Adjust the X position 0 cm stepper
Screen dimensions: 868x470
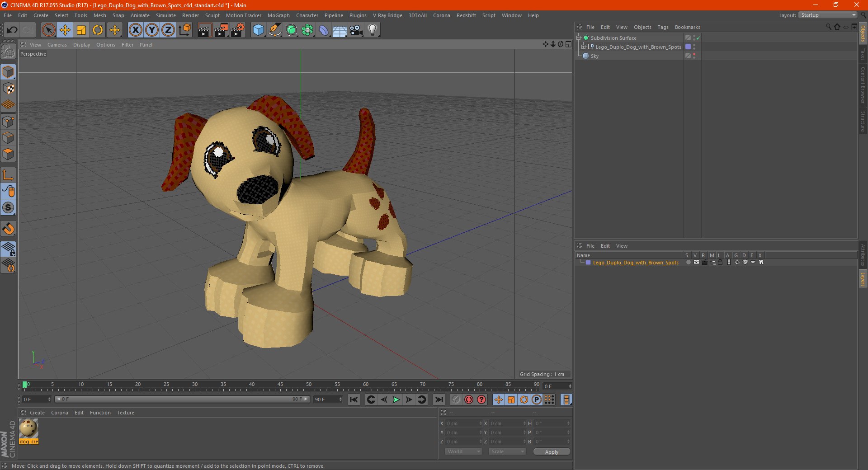pyautogui.click(x=481, y=423)
